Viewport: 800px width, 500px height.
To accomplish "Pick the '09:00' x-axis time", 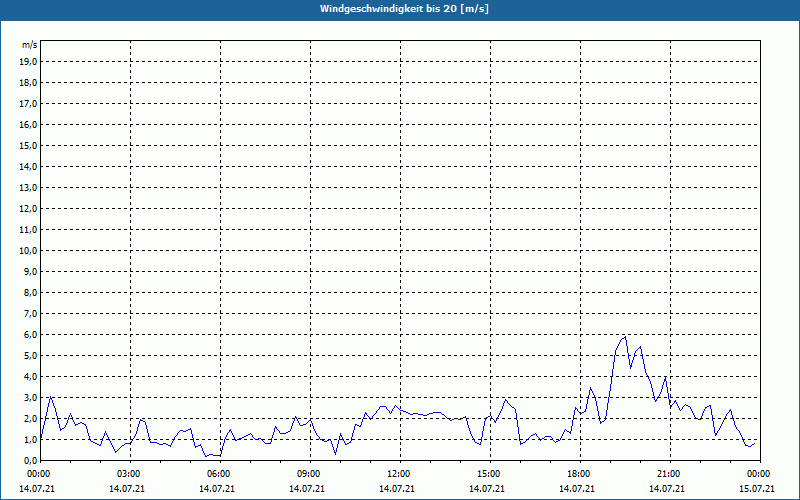I will [310, 474].
